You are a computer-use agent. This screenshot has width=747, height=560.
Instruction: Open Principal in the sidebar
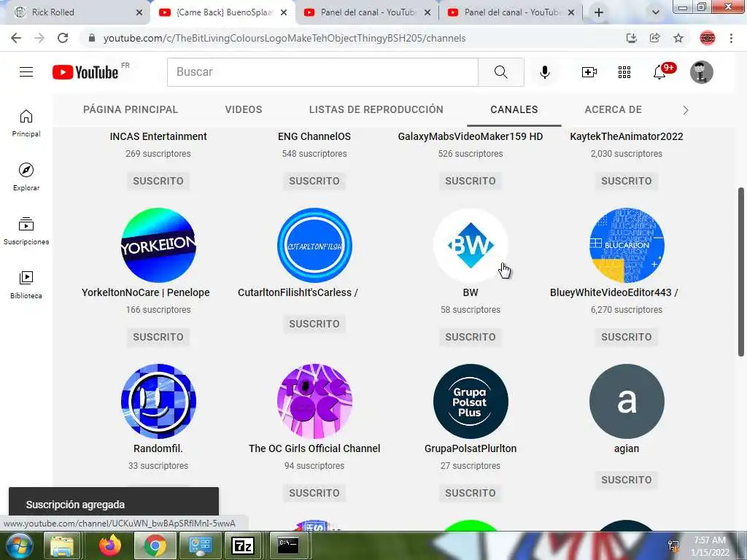(26, 122)
